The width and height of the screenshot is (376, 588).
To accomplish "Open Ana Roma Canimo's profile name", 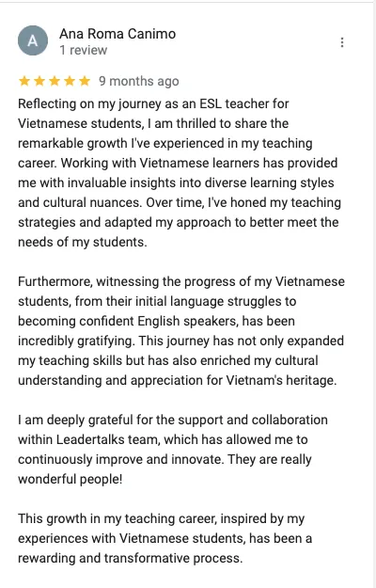I will click(x=117, y=34).
